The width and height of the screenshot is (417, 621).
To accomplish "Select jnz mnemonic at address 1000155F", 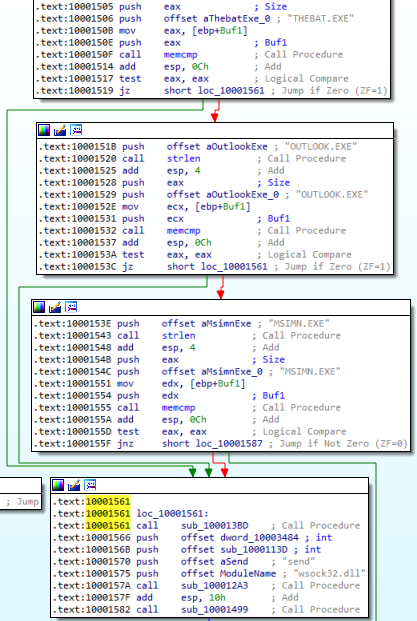I will (x=125, y=444).
